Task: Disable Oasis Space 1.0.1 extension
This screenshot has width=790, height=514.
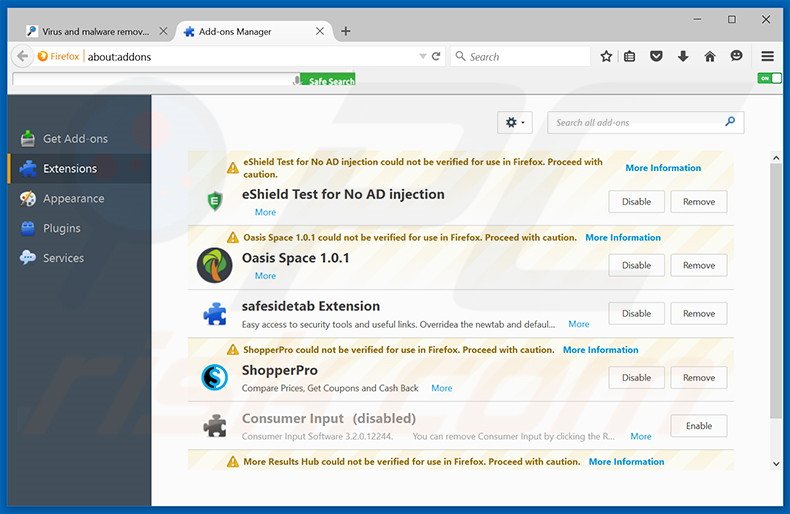Action: click(636, 265)
